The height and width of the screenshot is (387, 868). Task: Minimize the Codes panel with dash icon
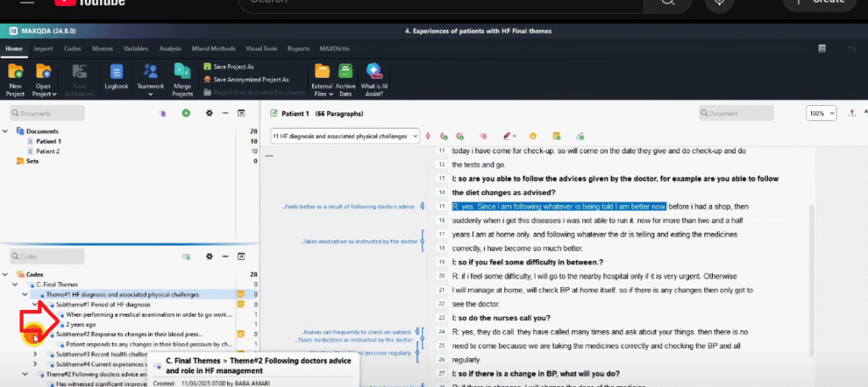click(225, 257)
